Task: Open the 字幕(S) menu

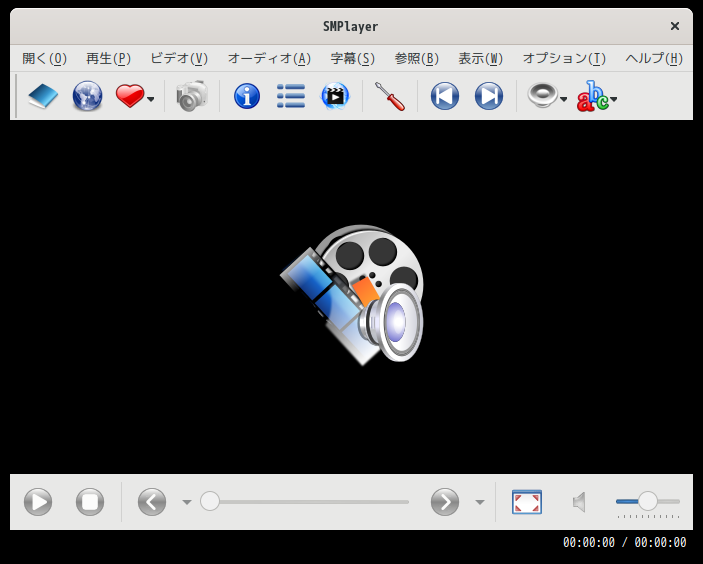Action: [352, 58]
